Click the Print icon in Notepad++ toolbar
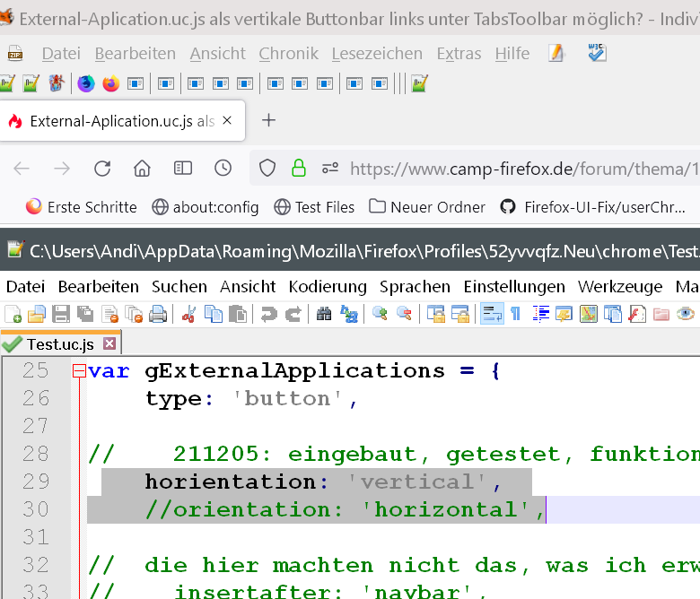This screenshot has width=700, height=599. 158,314
